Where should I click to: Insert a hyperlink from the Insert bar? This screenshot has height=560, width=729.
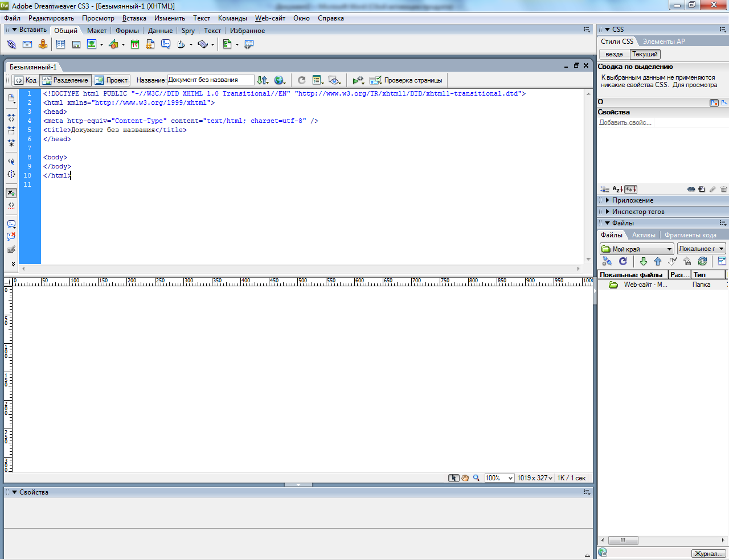[11, 44]
